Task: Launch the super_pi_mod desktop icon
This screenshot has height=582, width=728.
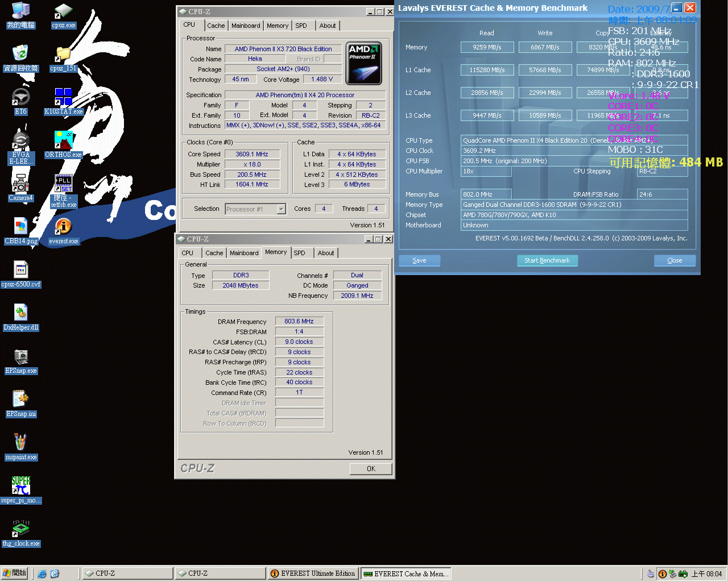Action: (x=21, y=490)
